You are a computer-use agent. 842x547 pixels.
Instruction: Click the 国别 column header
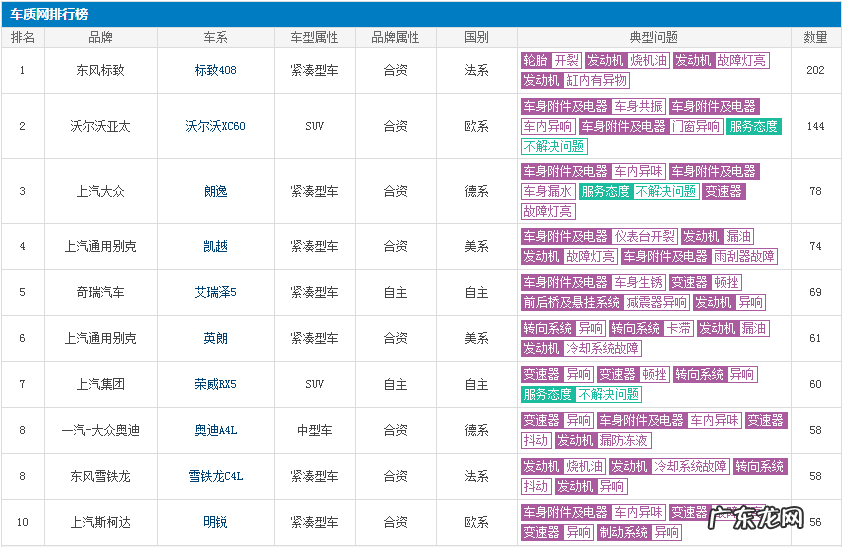click(x=476, y=38)
